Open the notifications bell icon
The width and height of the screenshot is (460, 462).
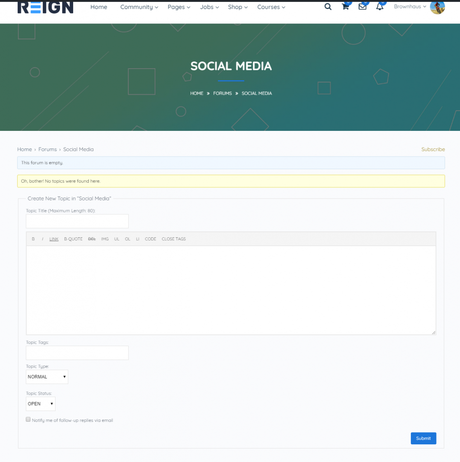coord(380,7)
